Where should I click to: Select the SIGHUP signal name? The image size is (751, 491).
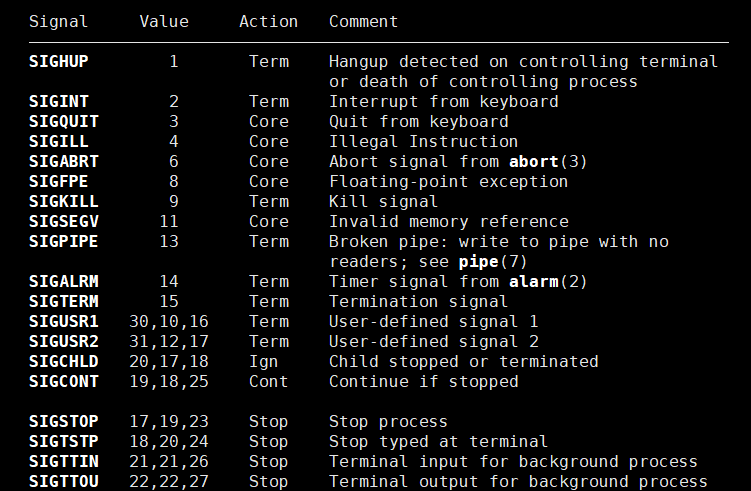tap(58, 62)
